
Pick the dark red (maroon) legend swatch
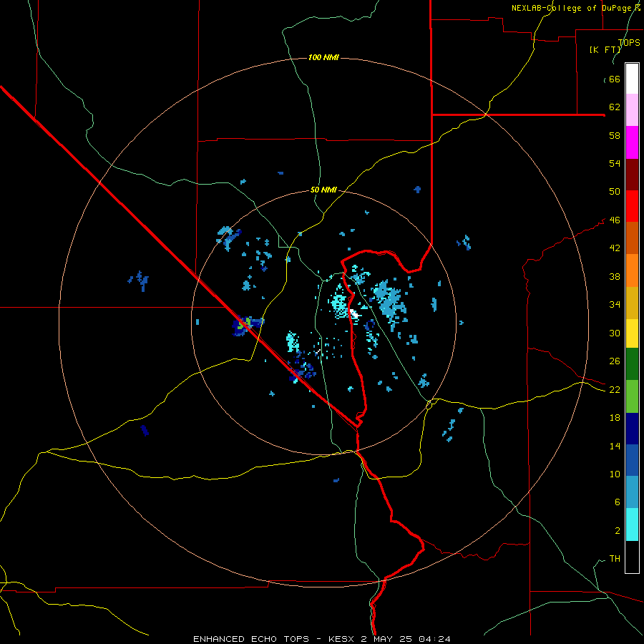pos(632,174)
